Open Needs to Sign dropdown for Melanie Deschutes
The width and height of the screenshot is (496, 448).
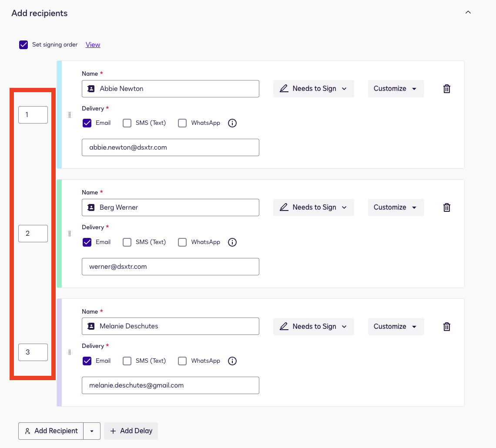coord(313,327)
